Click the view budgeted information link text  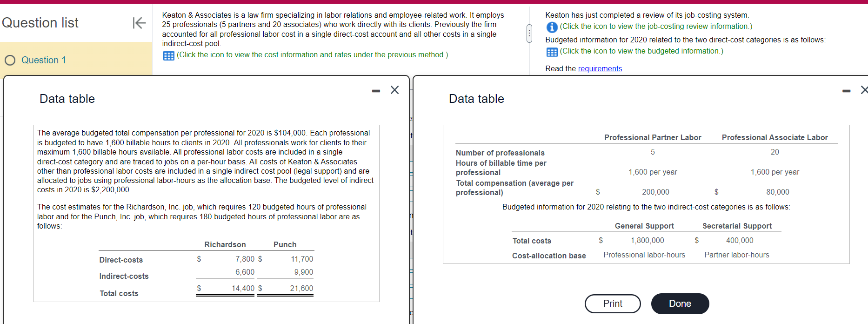641,51
